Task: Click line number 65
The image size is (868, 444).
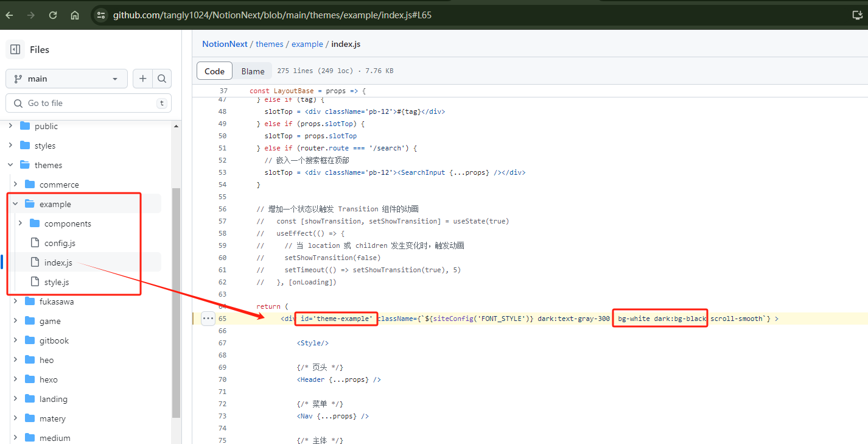Action: pos(222,319)
